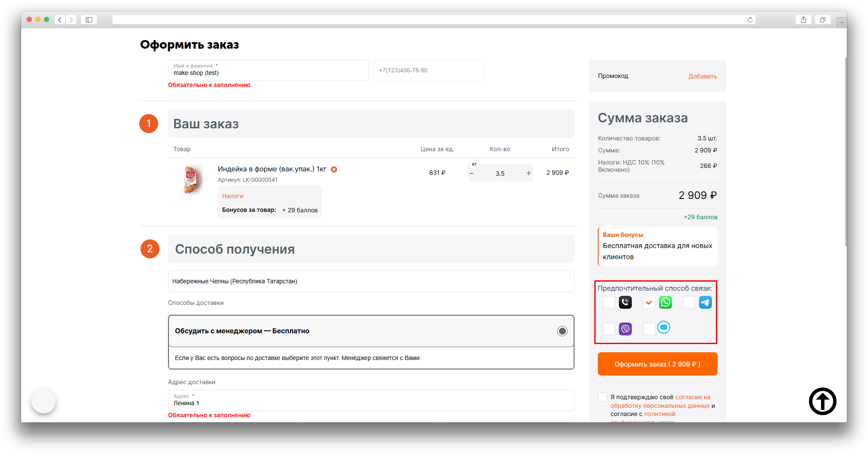Check the personal data consent checkbox
Screen dimensions: 868x453
(603, 397)
